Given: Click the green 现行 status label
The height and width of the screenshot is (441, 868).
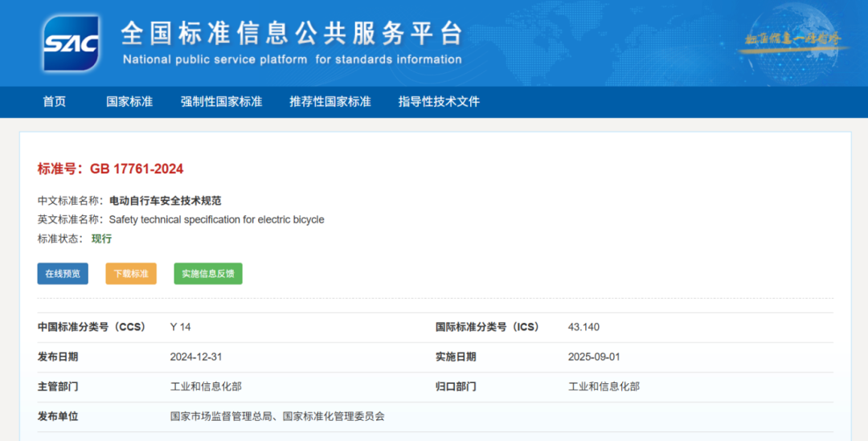Looking at the screenshot, I should coord(101,239).
